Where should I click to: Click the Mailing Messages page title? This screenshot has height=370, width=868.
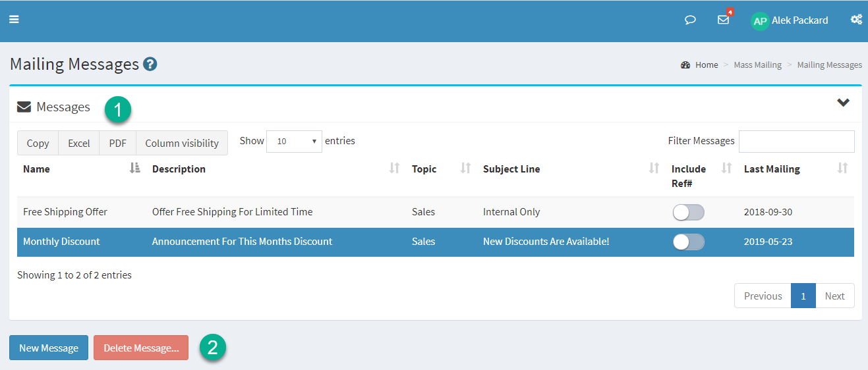(74, 64)
